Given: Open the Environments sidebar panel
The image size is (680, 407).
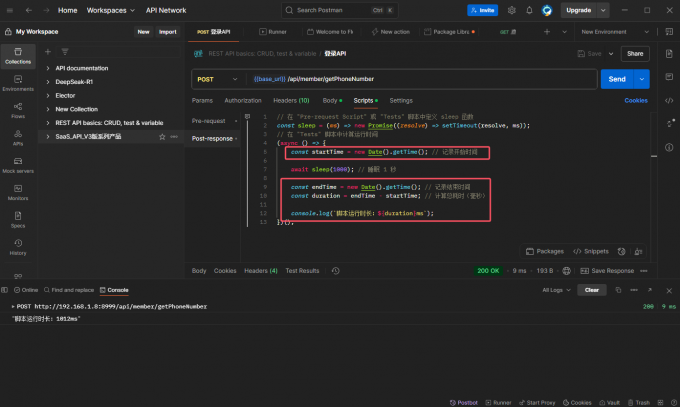Looking at the screenshot, I should [18, 83].
